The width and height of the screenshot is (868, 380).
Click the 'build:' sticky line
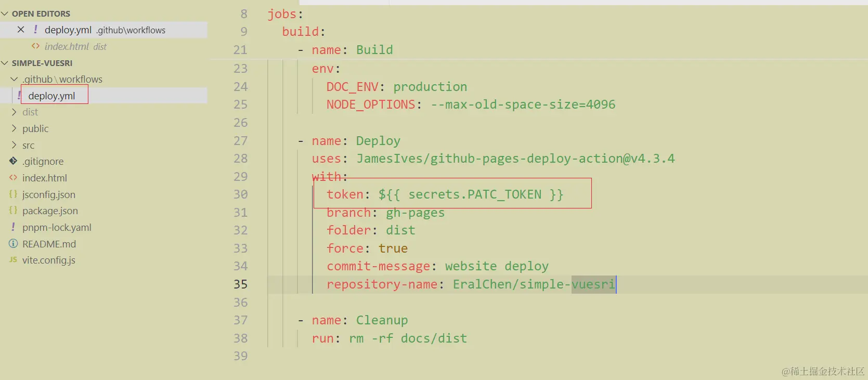click(x=304, y=32)
